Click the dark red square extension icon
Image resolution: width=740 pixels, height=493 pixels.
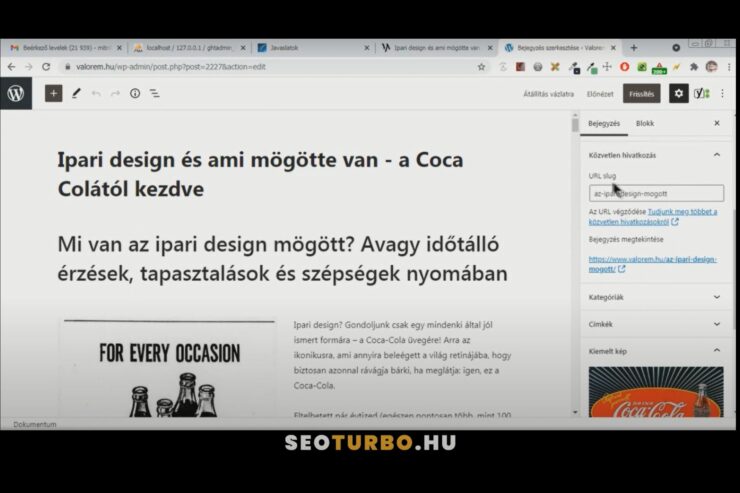520,67
